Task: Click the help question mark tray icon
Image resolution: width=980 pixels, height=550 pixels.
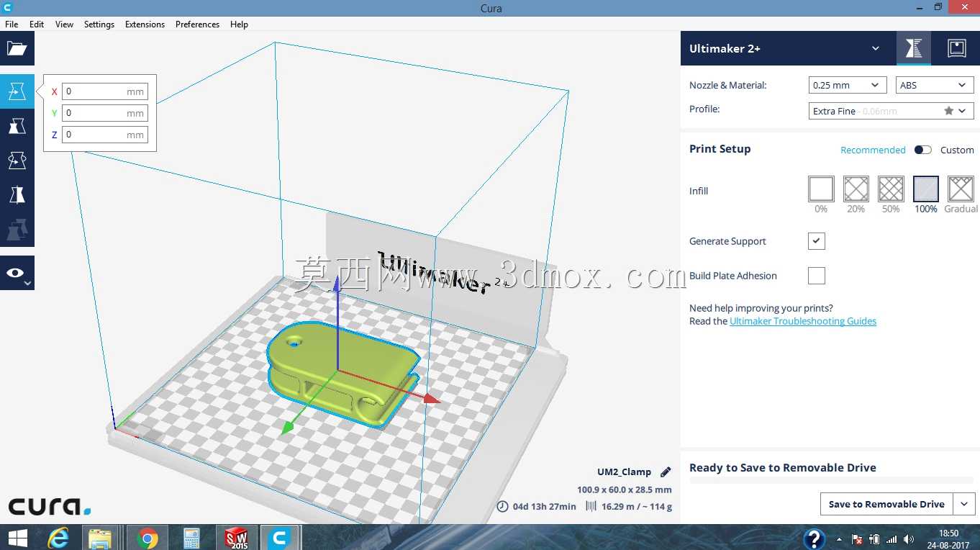Action: [814, 538]
